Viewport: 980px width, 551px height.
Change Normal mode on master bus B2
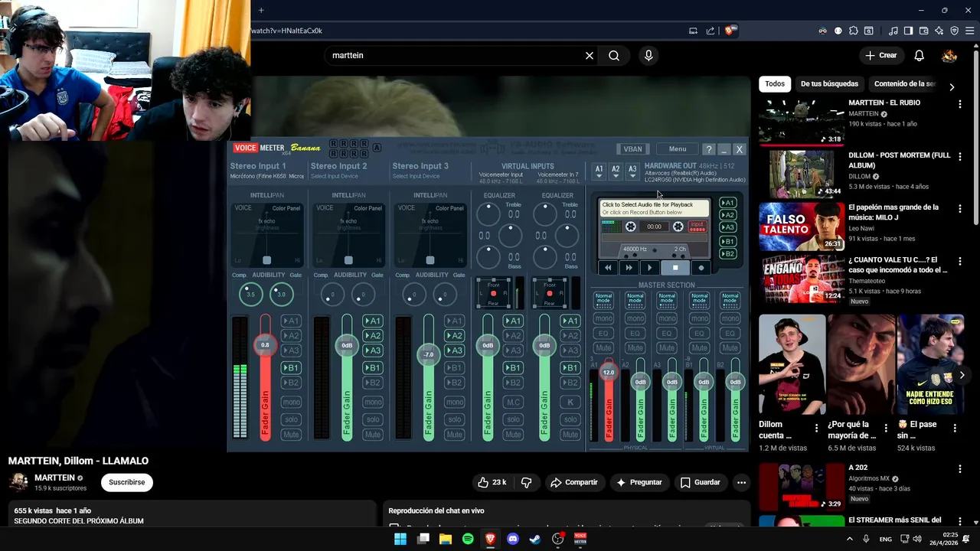[730, 300]
